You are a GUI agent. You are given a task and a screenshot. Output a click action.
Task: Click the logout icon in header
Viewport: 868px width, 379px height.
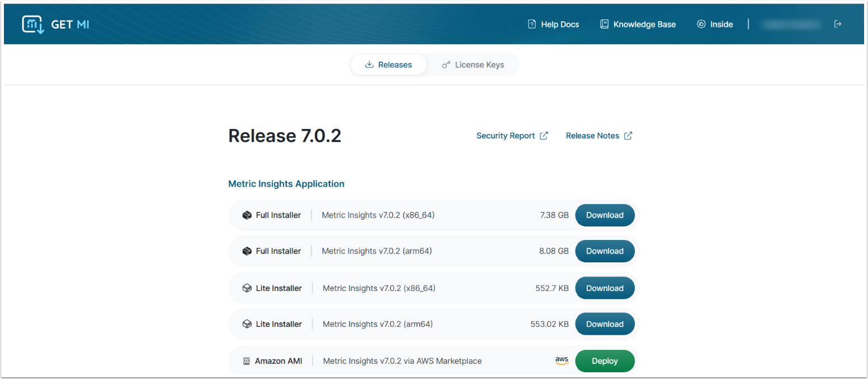point(838,24)
